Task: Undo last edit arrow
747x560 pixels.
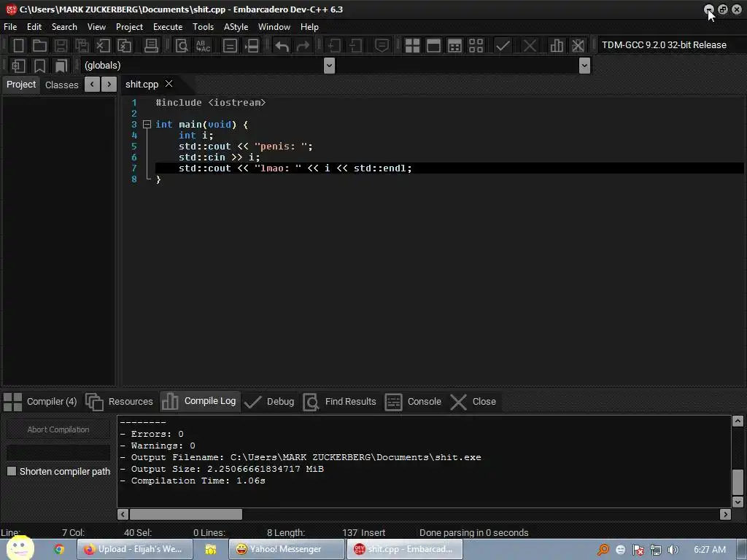Action: point(282,46)
